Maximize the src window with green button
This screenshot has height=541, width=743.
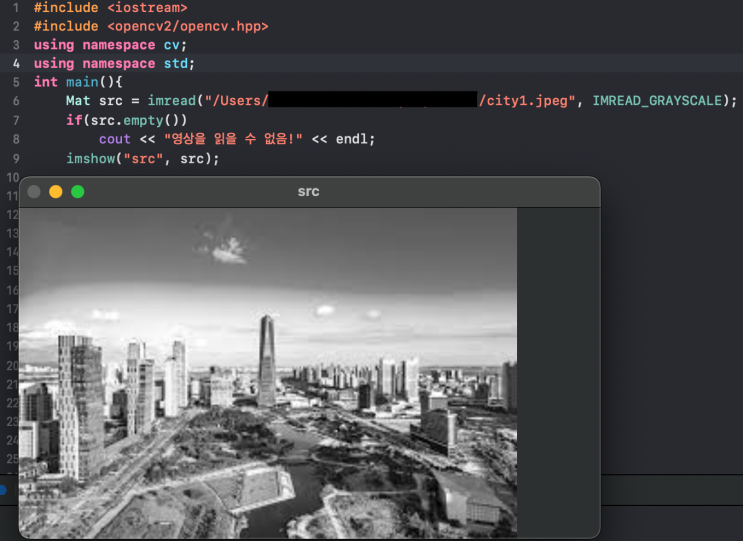[78, 192]
